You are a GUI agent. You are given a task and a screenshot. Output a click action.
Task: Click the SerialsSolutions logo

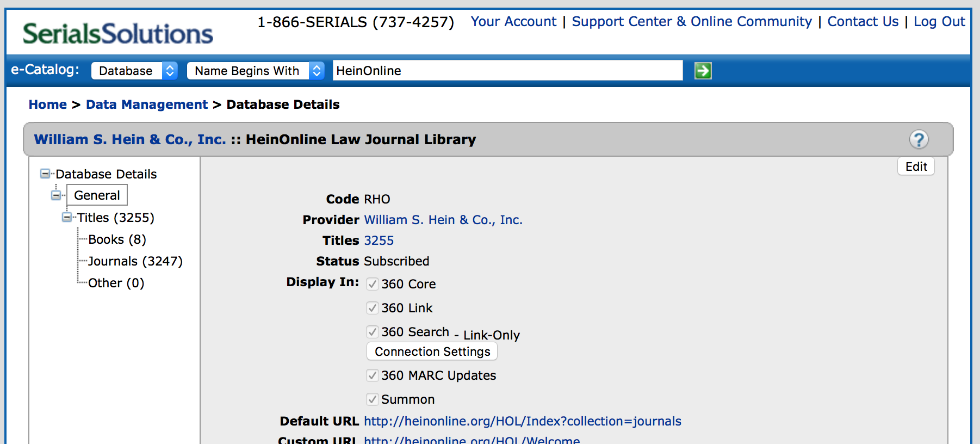pyautogui.click(x=117, y=34)
